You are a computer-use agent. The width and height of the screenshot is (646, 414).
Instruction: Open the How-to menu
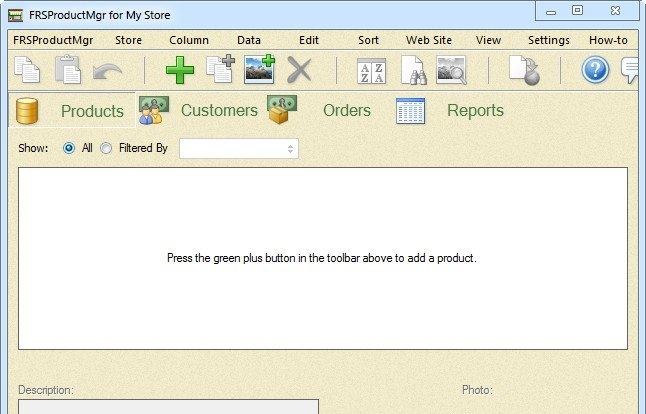(608, 40)
